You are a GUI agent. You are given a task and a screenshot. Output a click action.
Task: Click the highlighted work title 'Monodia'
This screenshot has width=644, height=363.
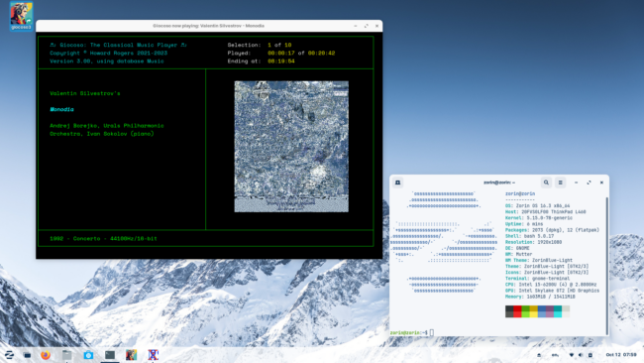[x=61, y=109]
